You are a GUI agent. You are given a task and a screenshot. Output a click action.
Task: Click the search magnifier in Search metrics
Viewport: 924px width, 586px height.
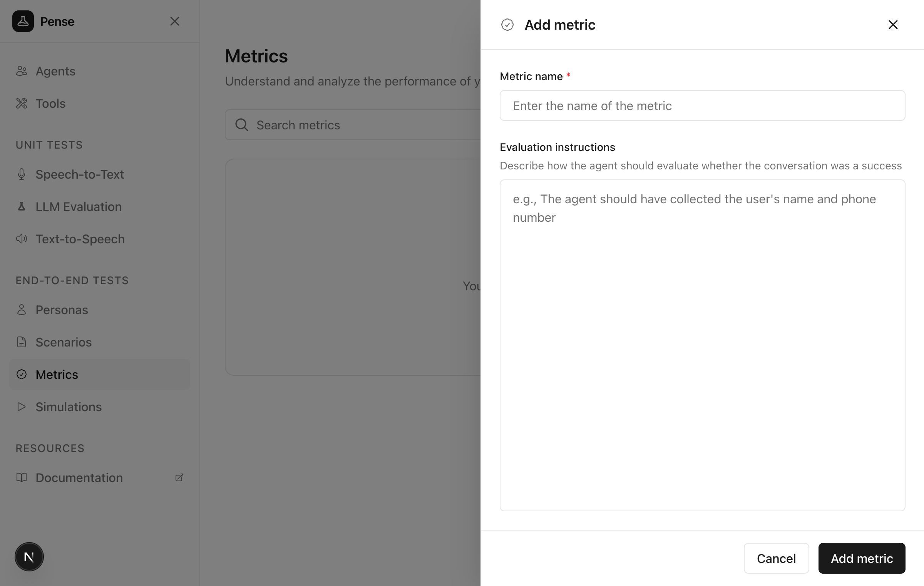[x=241, y=125]
